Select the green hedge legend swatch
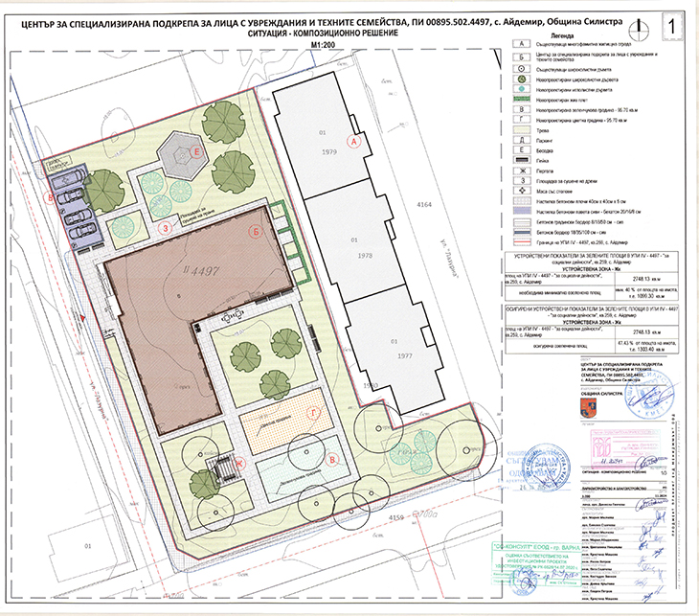The height and width of the screenshot is (616, 699). 520,100
